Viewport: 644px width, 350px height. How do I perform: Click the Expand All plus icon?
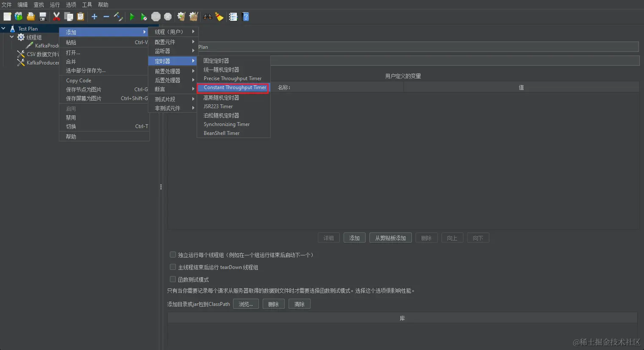coord(94,17)
